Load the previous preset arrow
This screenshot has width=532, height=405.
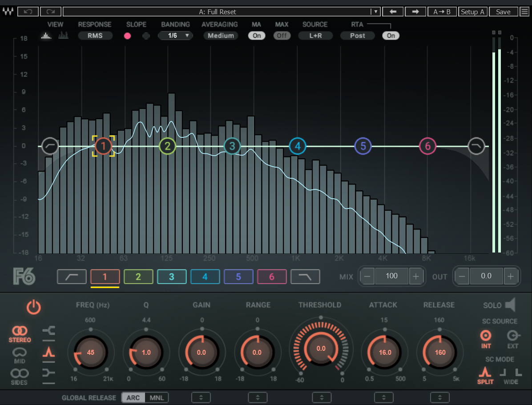coord(393,12)
